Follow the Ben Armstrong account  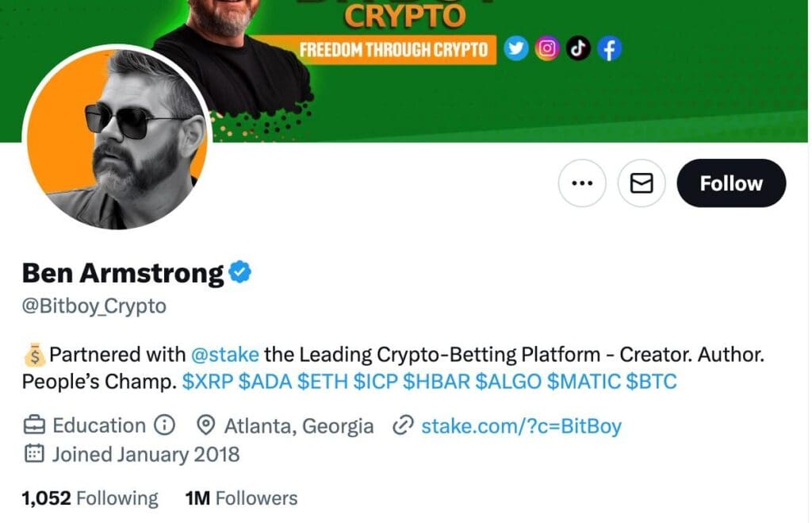[x=730, y=183]
